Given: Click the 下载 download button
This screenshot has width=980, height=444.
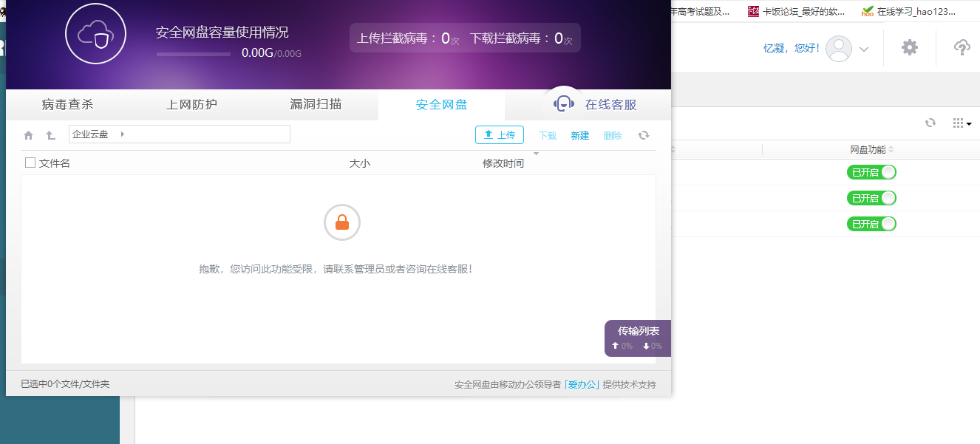Looking at the screenshot, I should [548, 135].
